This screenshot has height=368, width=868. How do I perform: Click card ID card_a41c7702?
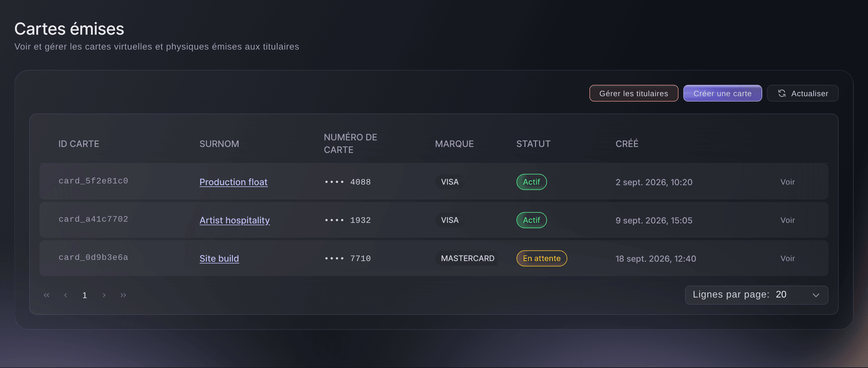pyautogui.click(x=93, y=219)
